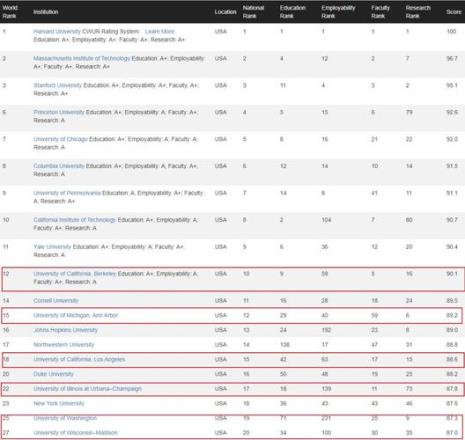The image size is (465, 440).
Task: Open the Johns Hopkins University link
Action: pos(65,330)
